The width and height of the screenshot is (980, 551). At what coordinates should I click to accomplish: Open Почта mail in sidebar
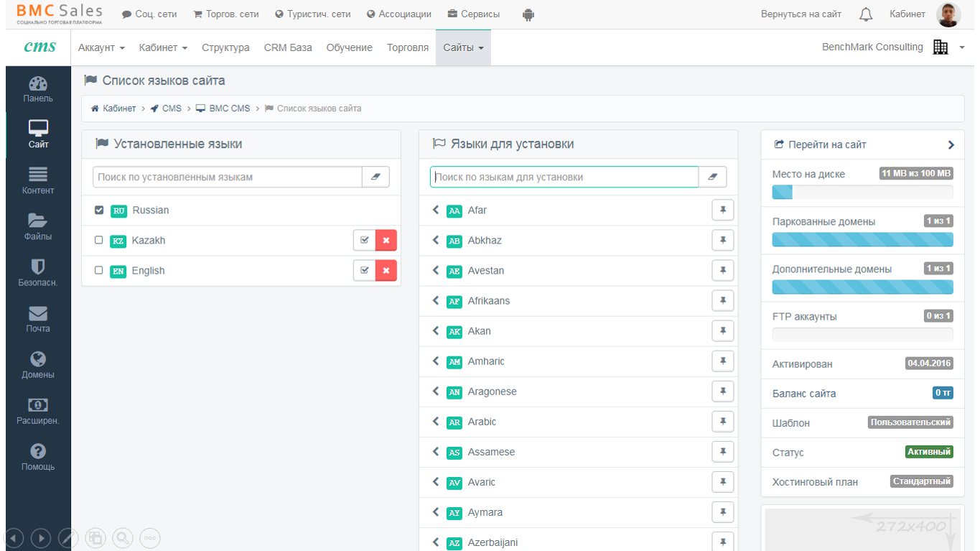[x=38, y=319]
